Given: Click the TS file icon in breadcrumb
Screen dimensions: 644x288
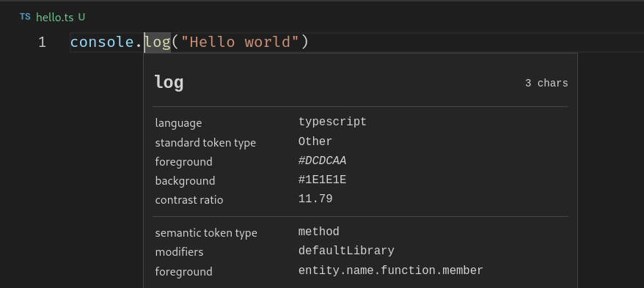Looking at the screenshot, I should [25, 17].
